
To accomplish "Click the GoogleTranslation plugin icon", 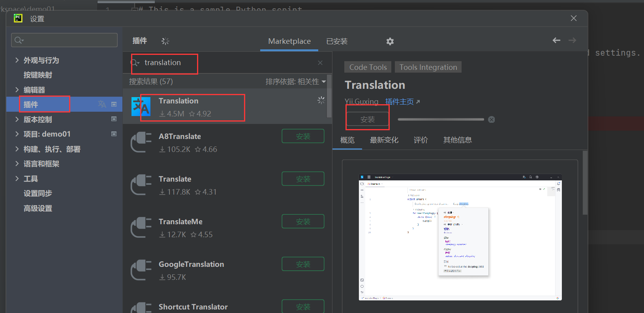I will pos(141,270).
